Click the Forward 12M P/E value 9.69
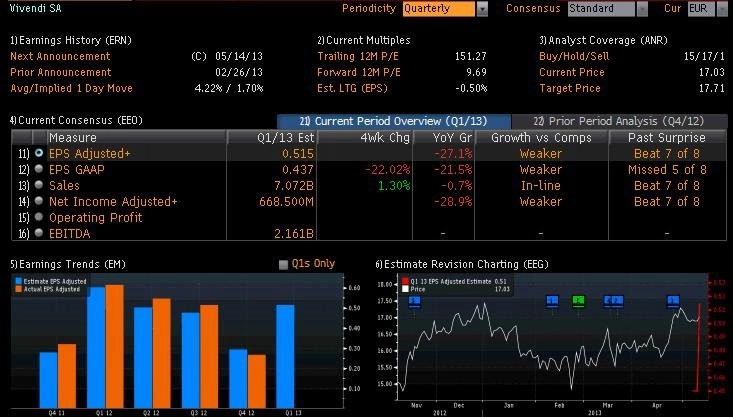Viewport: 733px width, 417px height. point(476,72)
